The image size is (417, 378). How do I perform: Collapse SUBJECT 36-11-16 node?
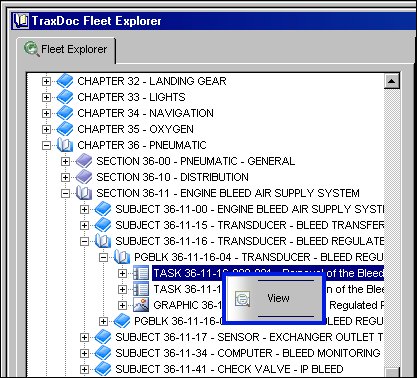(x=84, y=241)
